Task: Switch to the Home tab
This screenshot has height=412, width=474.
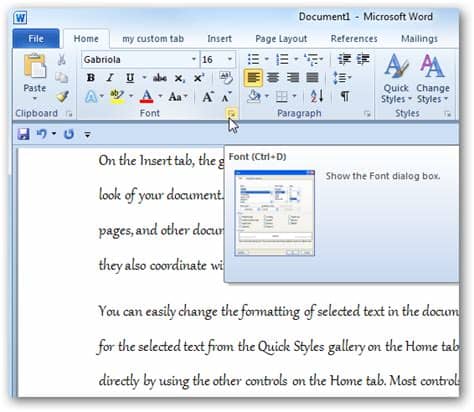Action: [86, 39]
